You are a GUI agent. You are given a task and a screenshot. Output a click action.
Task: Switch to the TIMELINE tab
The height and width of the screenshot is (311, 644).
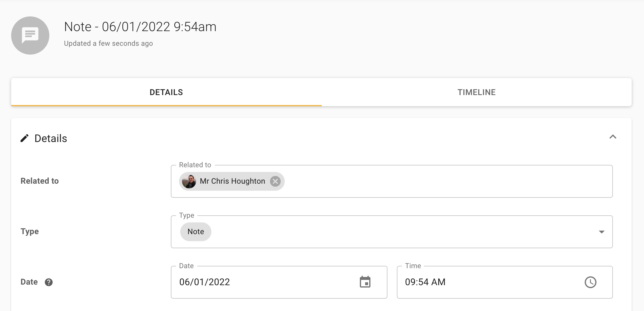[476, 92]
